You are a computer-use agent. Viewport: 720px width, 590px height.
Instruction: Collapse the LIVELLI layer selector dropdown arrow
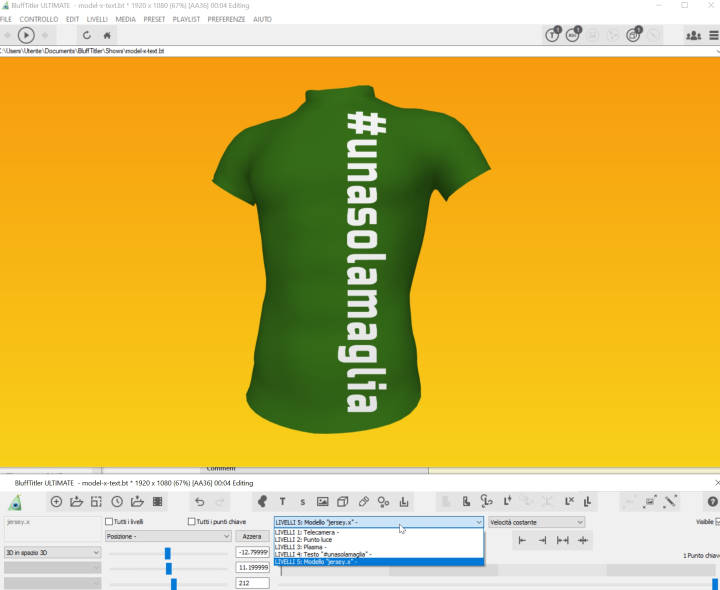478,523
